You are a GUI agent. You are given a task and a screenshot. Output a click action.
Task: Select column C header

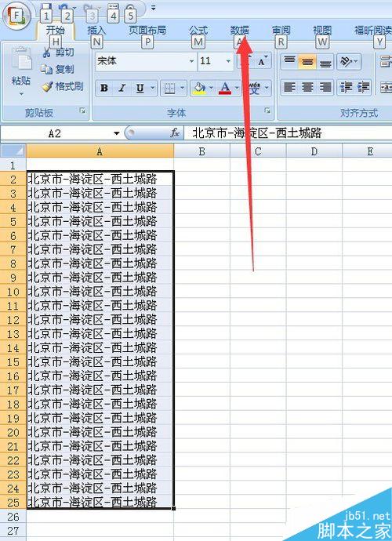point(258,151)
